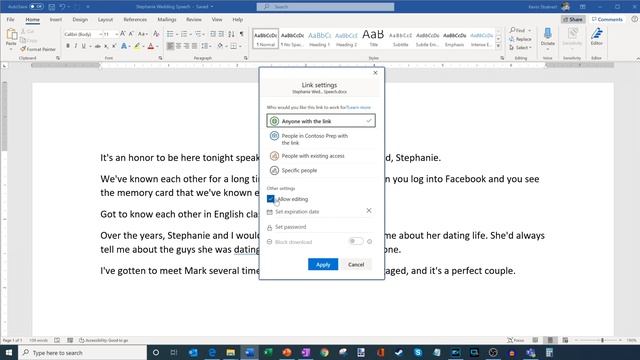
Task: Select People with existing access option
Action: [x=321, y=156]
